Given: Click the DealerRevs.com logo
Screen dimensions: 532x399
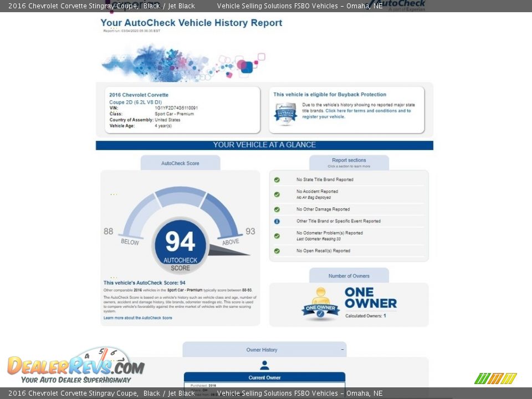Looking at the screenshot, I should click(76, 366).
